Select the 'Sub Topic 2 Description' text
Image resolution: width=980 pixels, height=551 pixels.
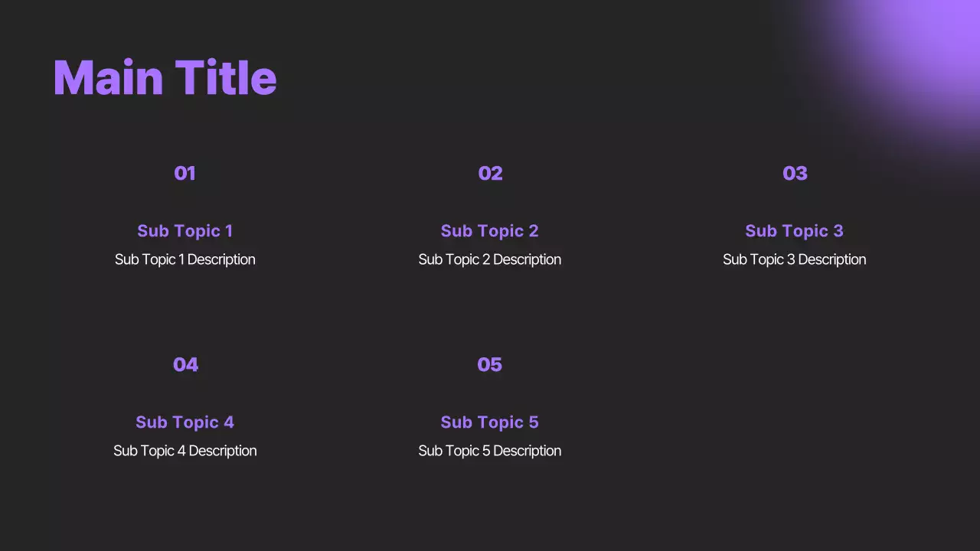point(489,259)
